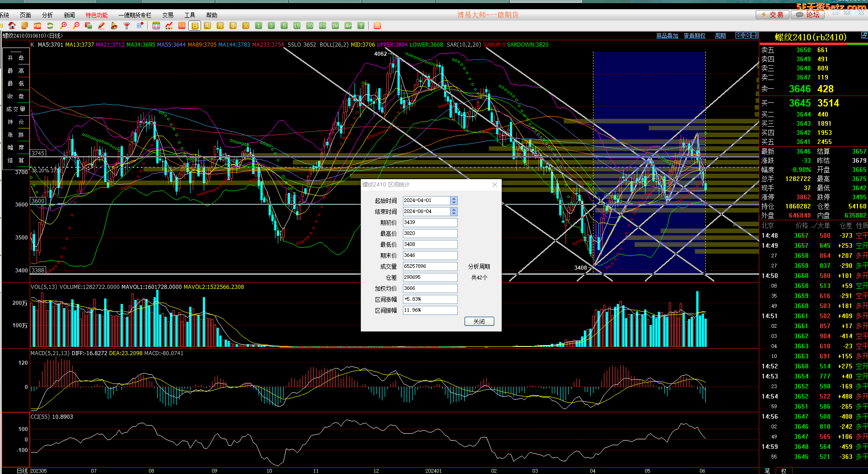Click the alert bell icon

114,26
